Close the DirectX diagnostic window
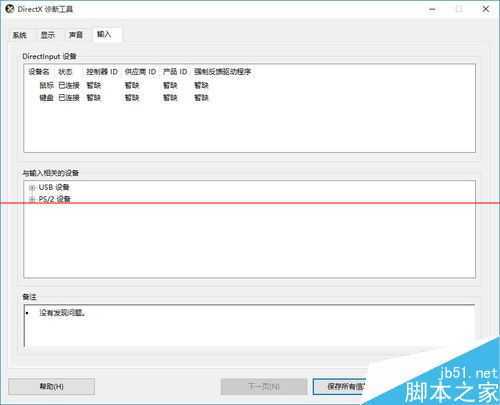Image resolution: width=500 pixels, height=405 pixels. (x=486, y=9)
